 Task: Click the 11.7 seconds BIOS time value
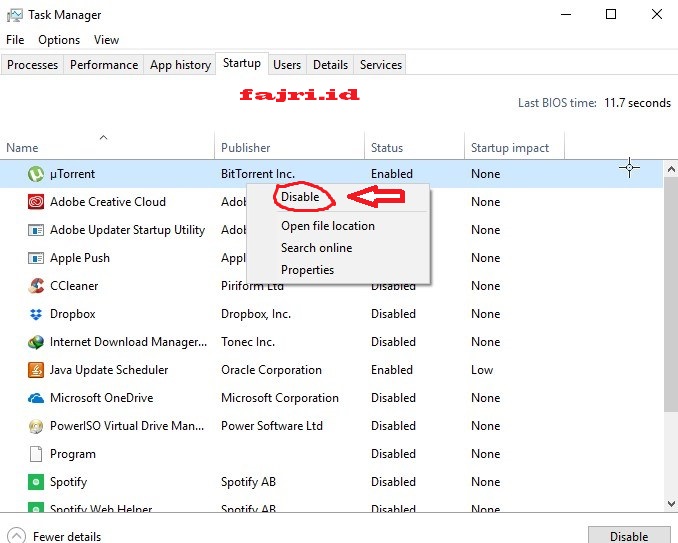(637, 103)
